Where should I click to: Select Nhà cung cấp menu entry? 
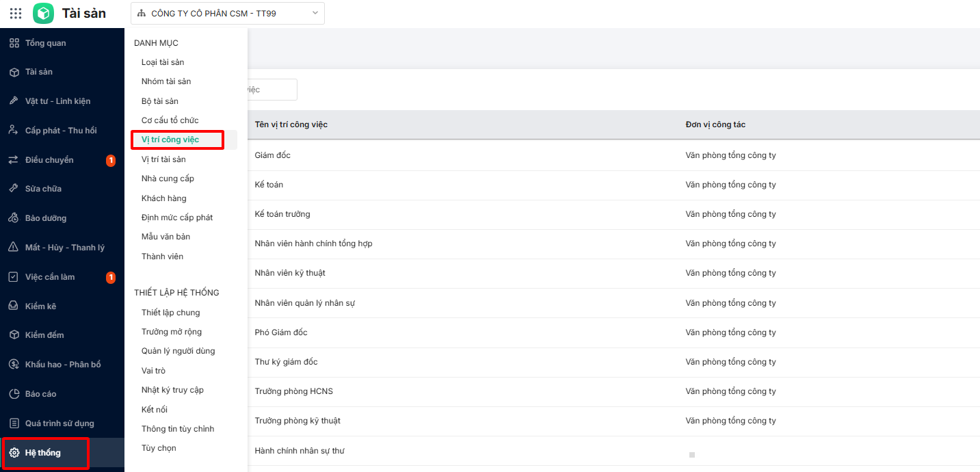coord(168,179)
